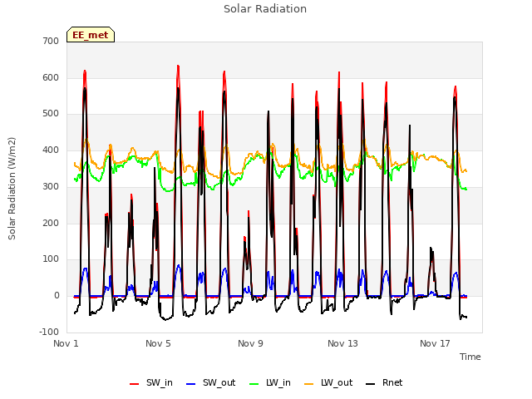532x399 pixels.
Task: Click the Nov 5 x-axis tick label
Action: [158, 343]
